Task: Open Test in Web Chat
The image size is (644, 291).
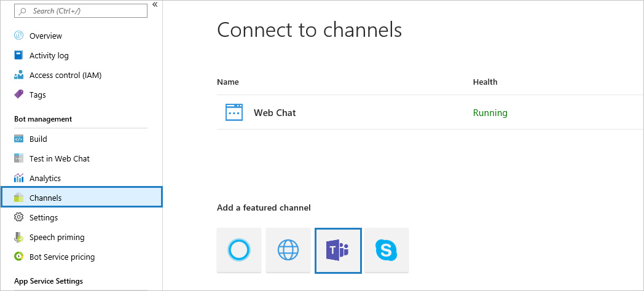Action: (x=59, y=158)
